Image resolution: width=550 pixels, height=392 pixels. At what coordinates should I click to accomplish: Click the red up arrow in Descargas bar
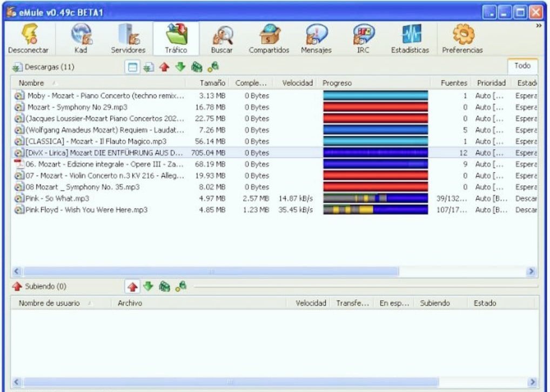pyautogui.click(x=164, y=66)
